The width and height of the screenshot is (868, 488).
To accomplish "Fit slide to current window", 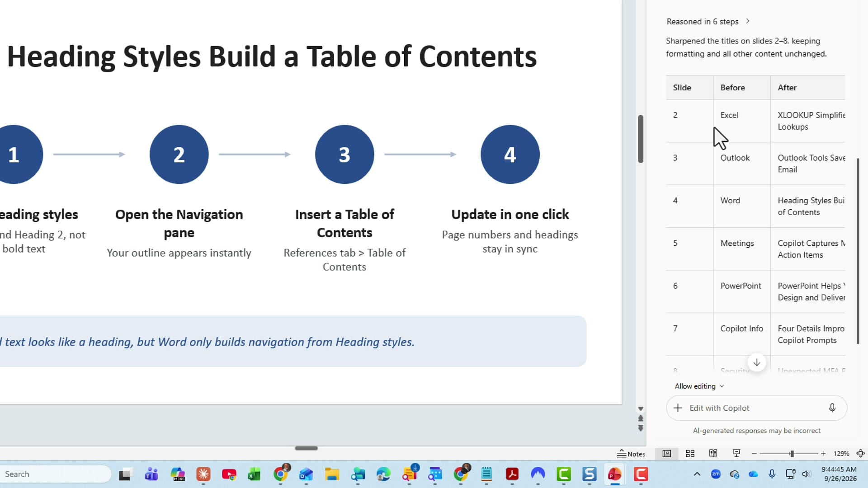I will [x=861, y=454].
